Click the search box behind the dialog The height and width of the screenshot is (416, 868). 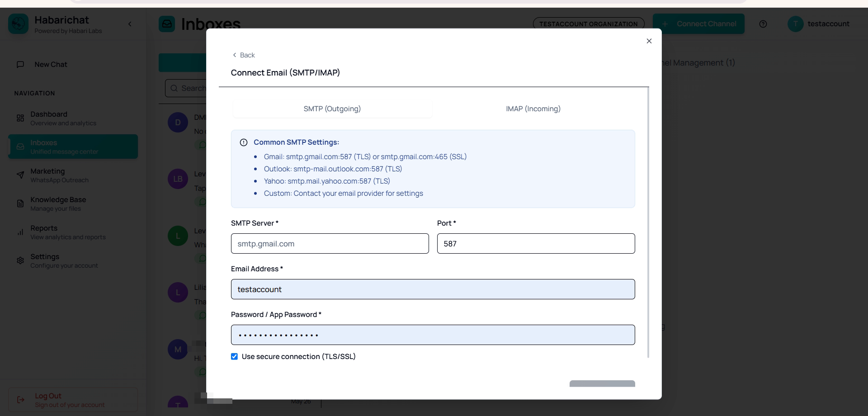(x=186, y=88)
